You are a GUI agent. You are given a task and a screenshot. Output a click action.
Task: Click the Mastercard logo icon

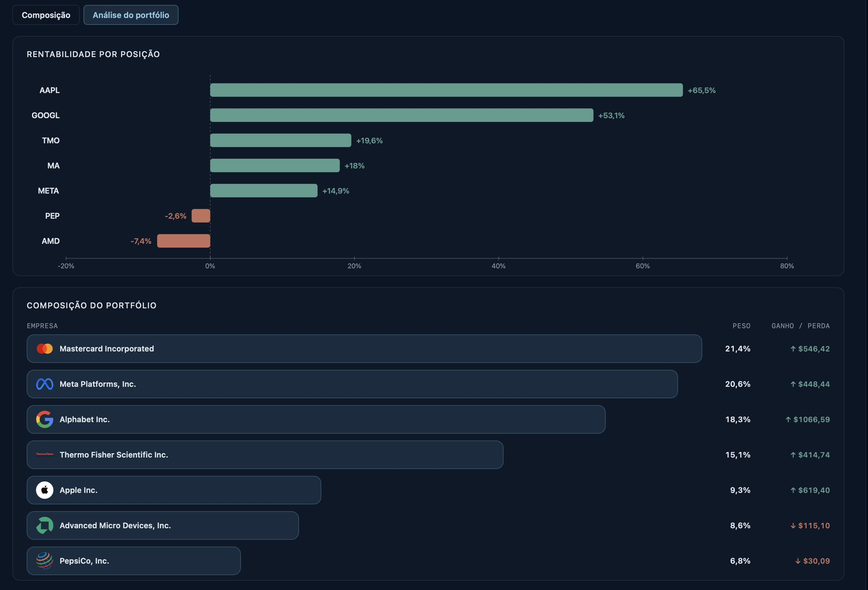(44, 349)
